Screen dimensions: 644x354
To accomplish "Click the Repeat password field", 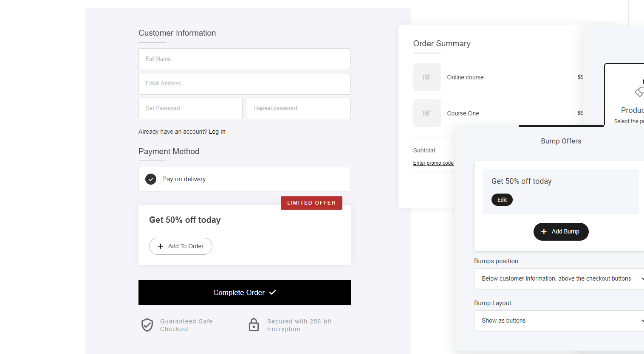I will pos(299,108).
